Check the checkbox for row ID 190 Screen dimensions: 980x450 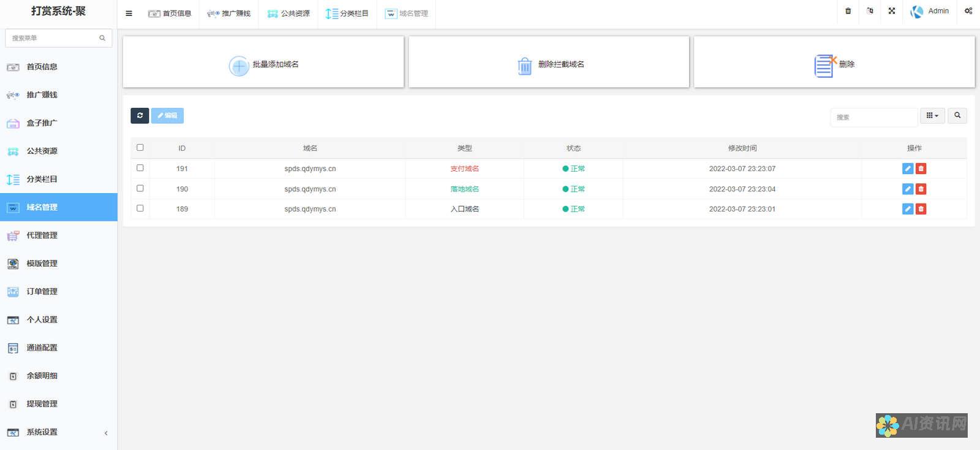point(140,188)
